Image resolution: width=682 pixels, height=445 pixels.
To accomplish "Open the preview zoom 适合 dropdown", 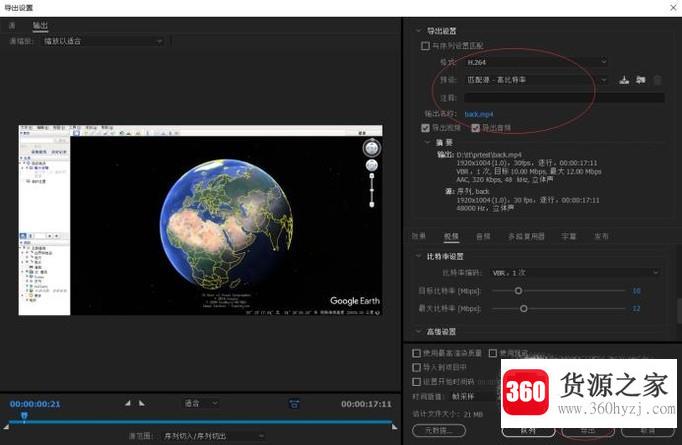I will [201, 403].
